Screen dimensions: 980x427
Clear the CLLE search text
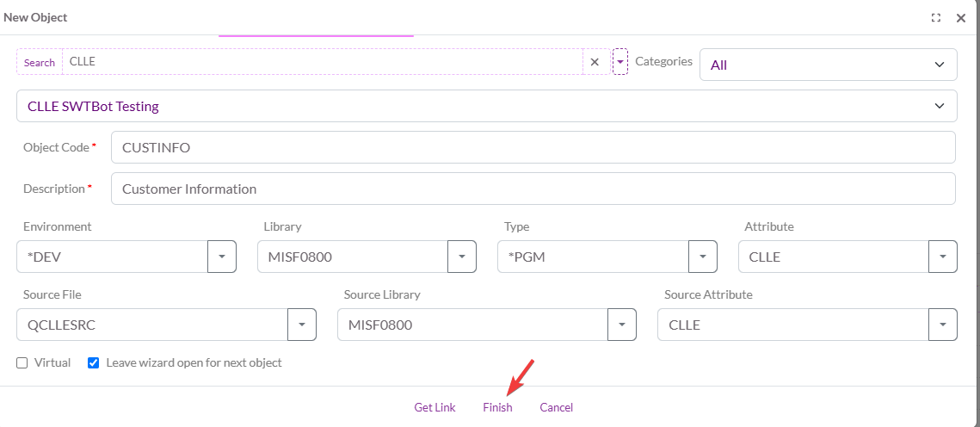click(594, 62)
